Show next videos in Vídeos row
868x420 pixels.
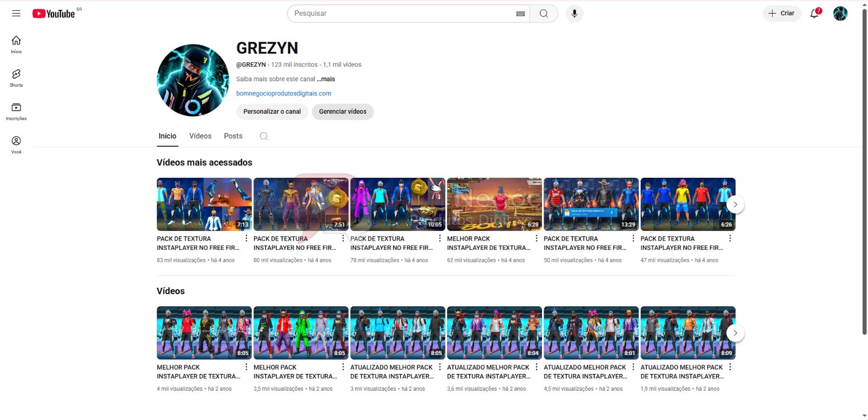tap(735, 333)
